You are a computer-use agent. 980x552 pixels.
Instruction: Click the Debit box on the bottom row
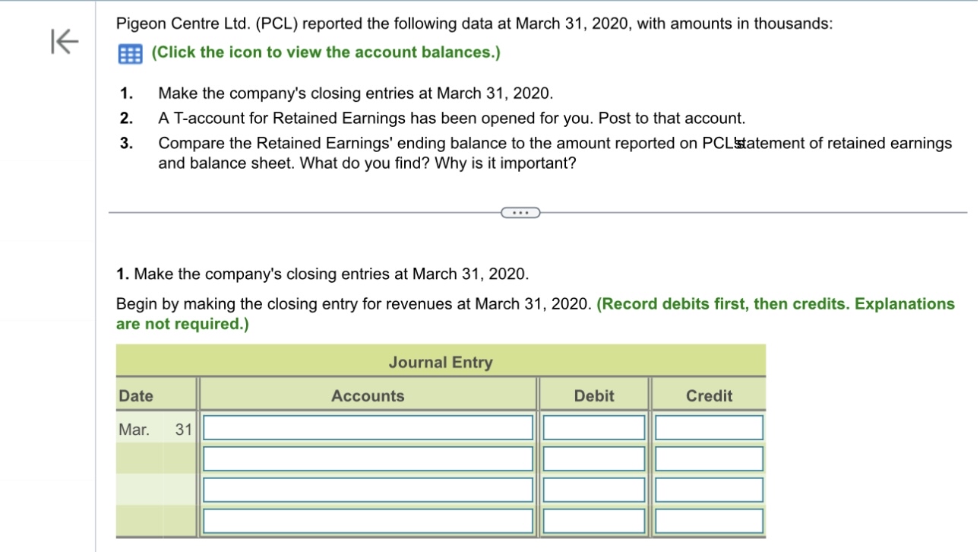(593, 522)
